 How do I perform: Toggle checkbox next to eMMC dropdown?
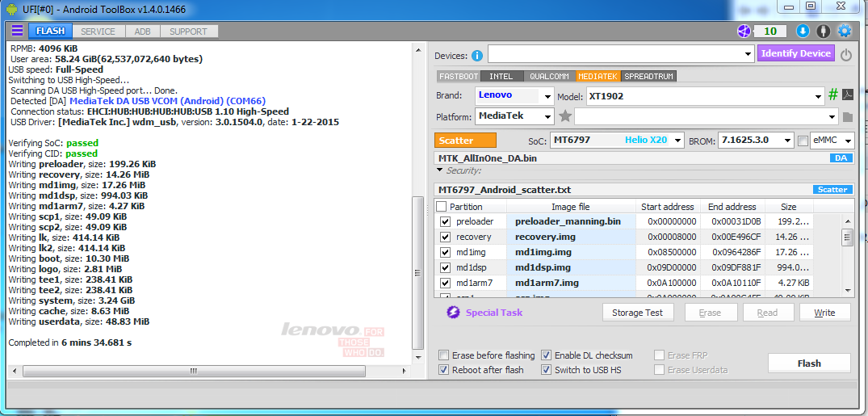click(803, 141)
